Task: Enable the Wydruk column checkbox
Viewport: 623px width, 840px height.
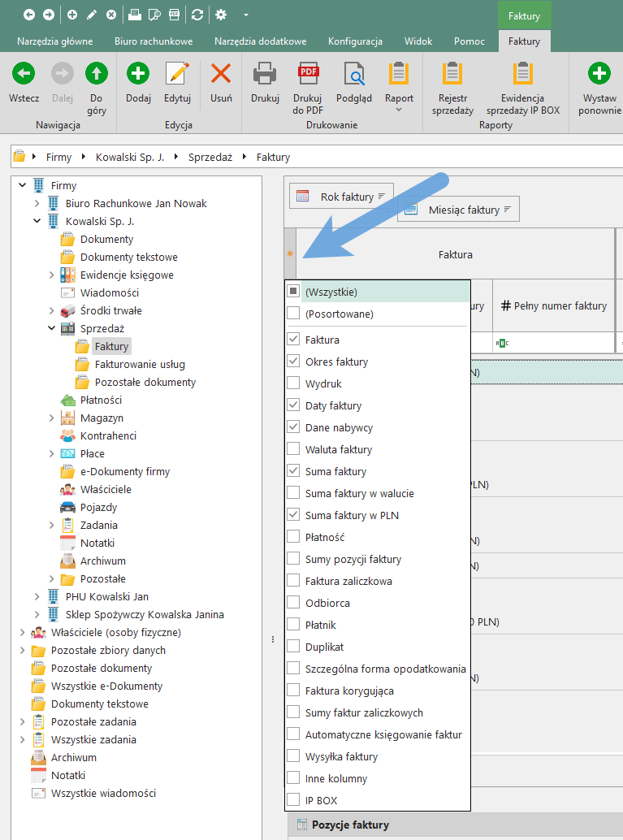Action: click(293, 383)
